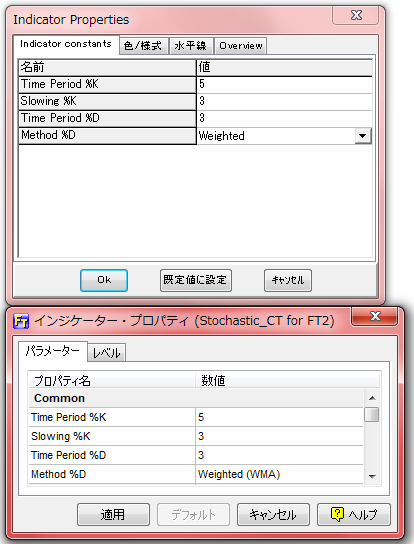This screenshot has height=544, width=414.
Task: Edit the Slowing %K value 3 in the bottom dialog
Action: 279,436
